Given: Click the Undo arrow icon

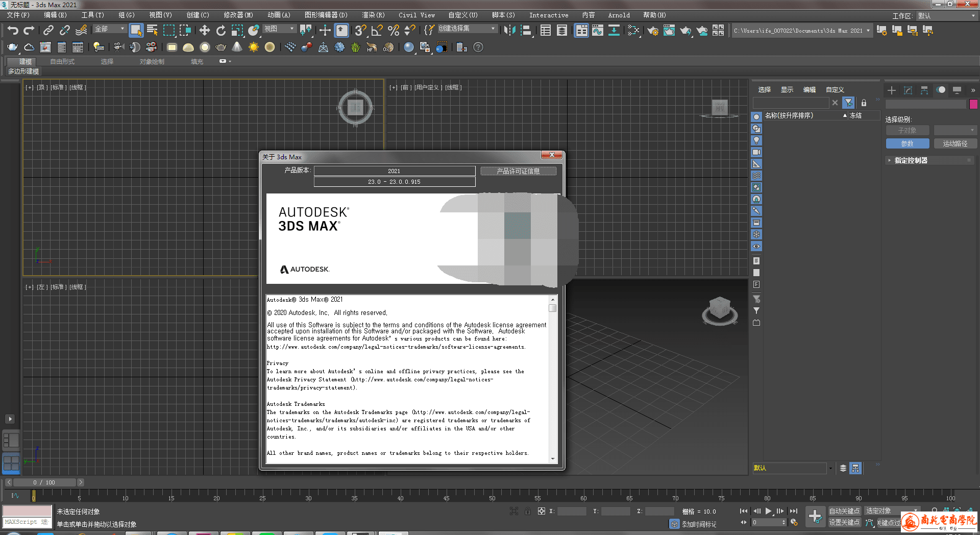Looking at the screenshot, I should [13, 31].
